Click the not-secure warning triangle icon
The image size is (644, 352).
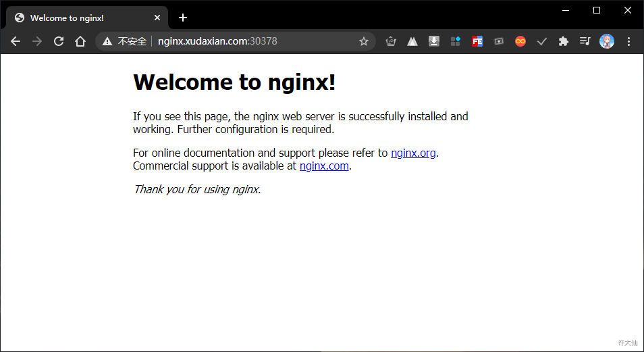(107, 41)
